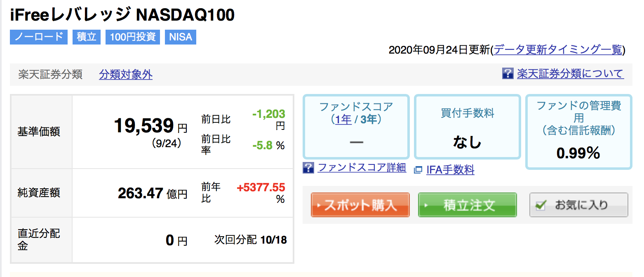Open ファンドスコア詳細 link
The height and width of the screenshot is (277, 644).
click(x=362, y=168)
